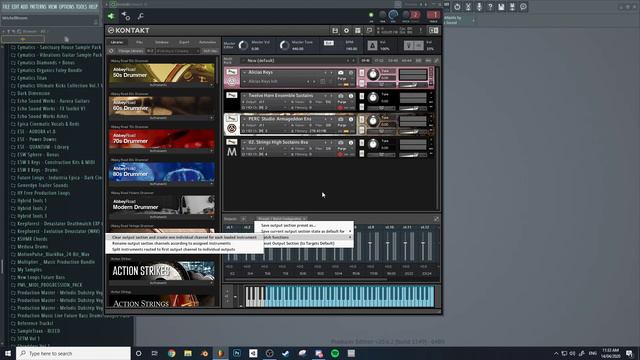Image resolution: width=640 pixels, height=360 pixels.
Task: Toggle solo on Twelve Horn Ensemble Sustains
Action: (362, 96)
